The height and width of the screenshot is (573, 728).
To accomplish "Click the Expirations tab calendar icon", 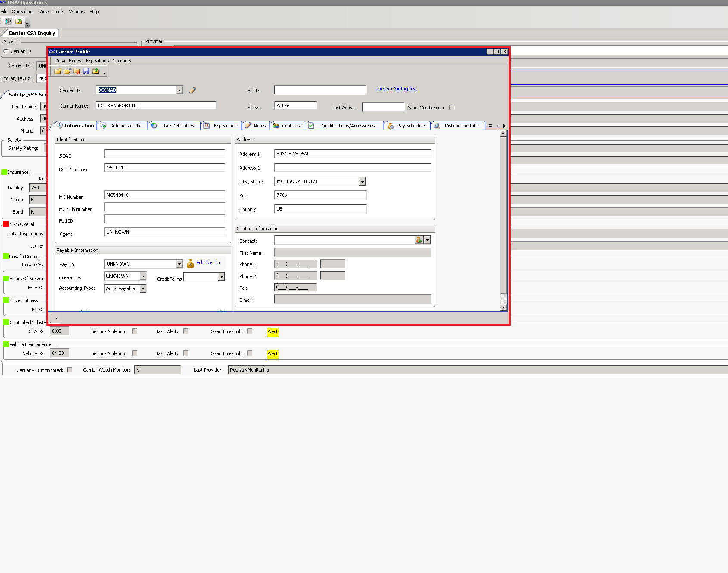I will tap(207, 126).
